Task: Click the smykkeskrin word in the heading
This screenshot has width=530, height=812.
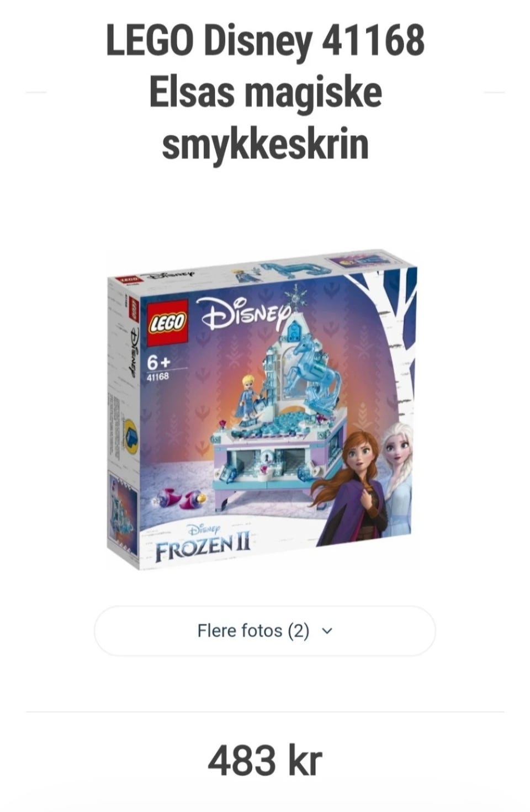Action: point(265,144)
